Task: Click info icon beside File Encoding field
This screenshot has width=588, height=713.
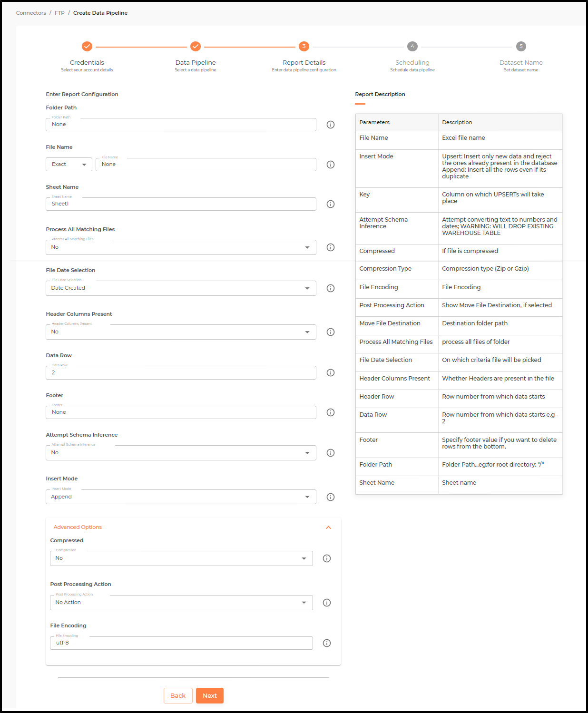Action: [327, 643]
